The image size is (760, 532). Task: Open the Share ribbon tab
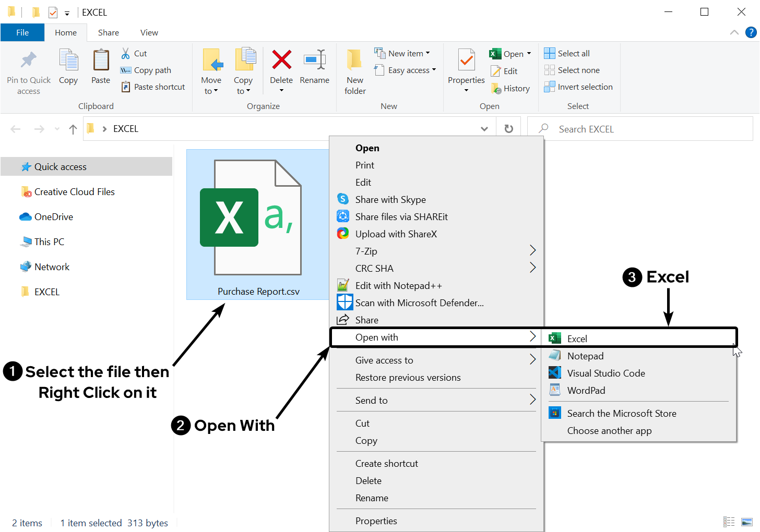pyautogui.click(x=108, y=32)
